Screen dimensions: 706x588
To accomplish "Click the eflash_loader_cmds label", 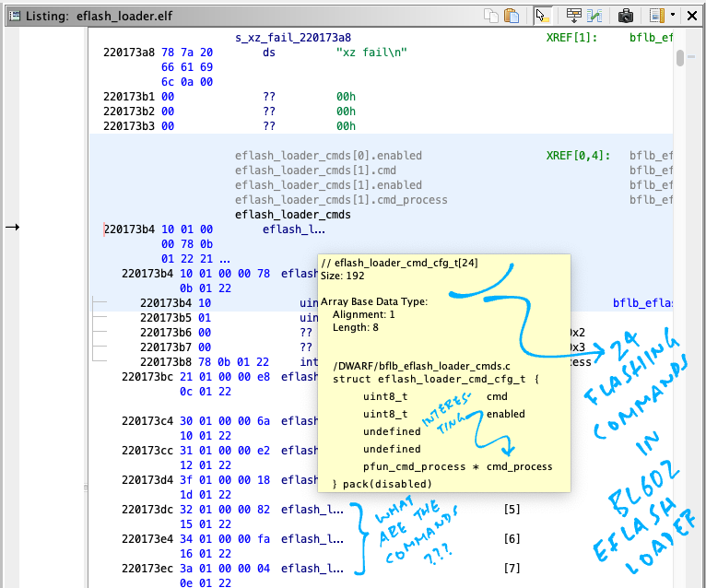I will tap(292, 215).
